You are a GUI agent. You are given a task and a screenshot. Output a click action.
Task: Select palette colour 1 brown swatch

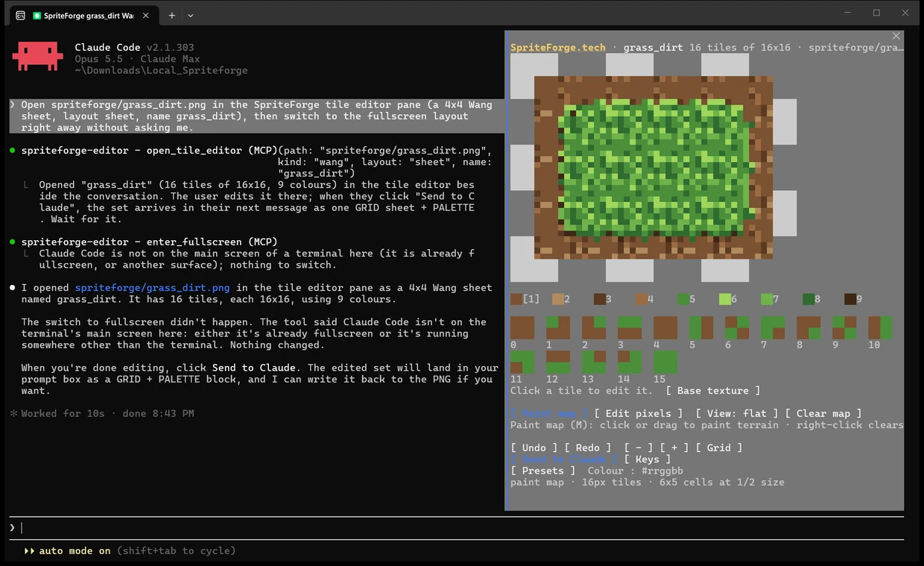pyautogui.click(x=516, y=299)
